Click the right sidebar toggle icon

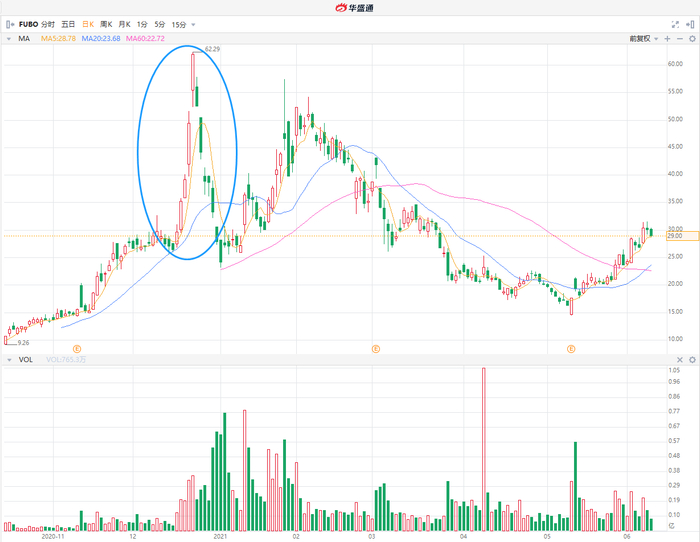pyautogui.click(x=690, y=25)
